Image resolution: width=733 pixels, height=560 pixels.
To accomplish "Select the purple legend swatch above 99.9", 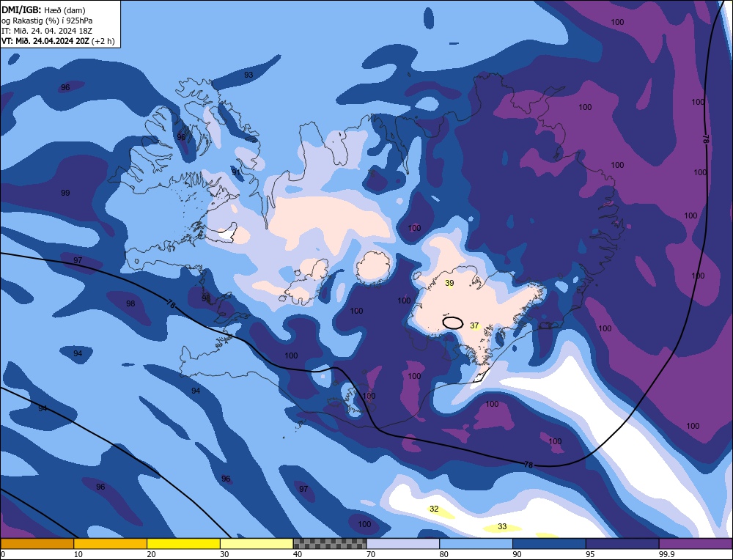I will [x=696, y=544].
